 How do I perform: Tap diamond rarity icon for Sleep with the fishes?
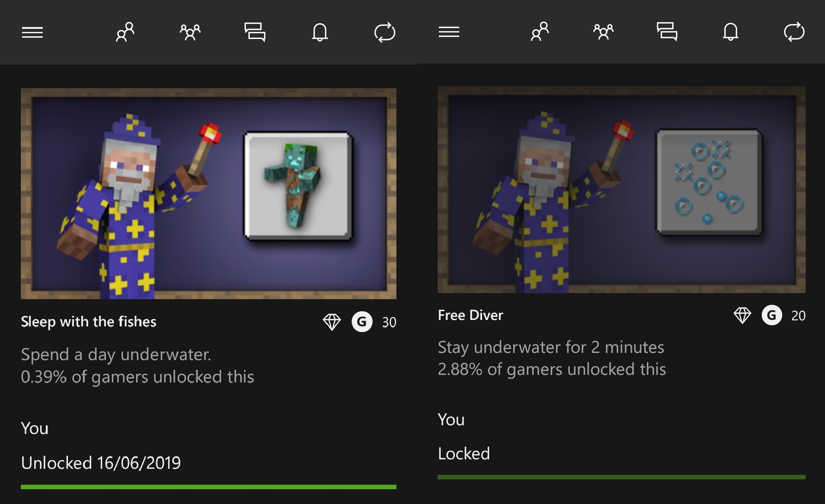pyautogui.click(x=332, y=322)
